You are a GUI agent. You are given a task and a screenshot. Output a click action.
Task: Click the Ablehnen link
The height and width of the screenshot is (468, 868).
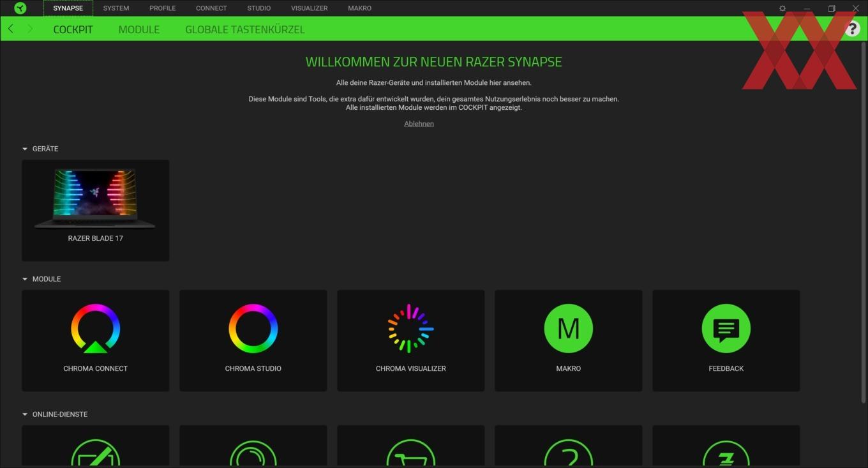(x=419, y=124)
